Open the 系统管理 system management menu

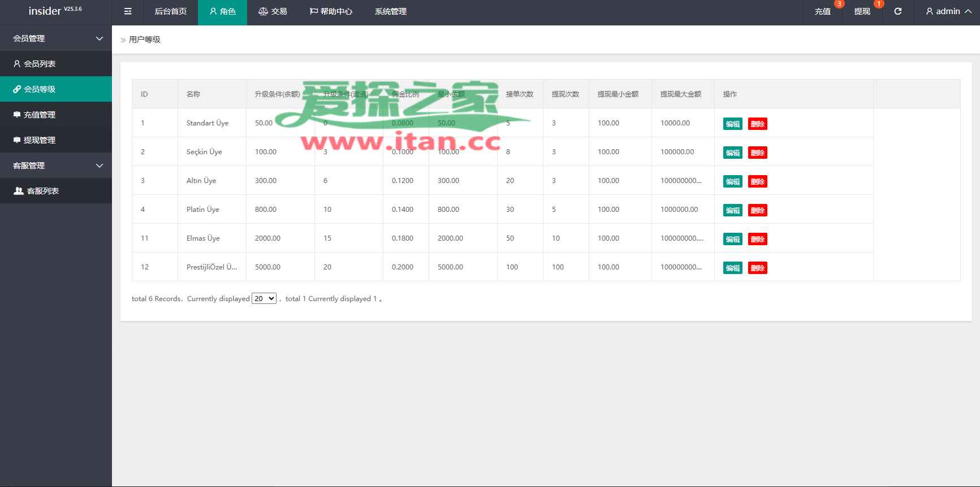point(390,11)
